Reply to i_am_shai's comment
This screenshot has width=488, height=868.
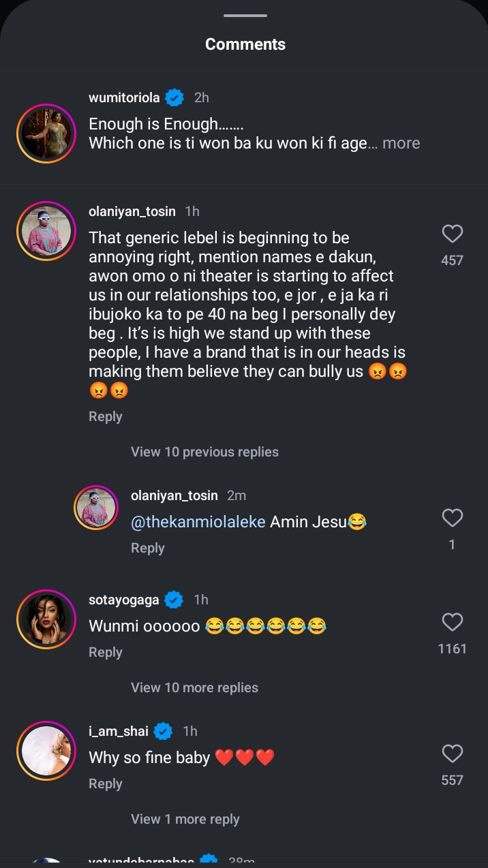(105, 784)
